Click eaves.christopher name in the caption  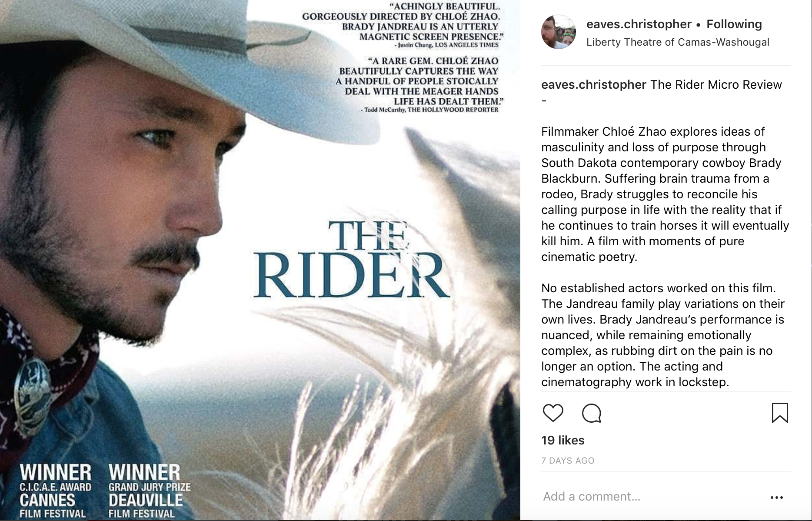click(x=594, y=84)
